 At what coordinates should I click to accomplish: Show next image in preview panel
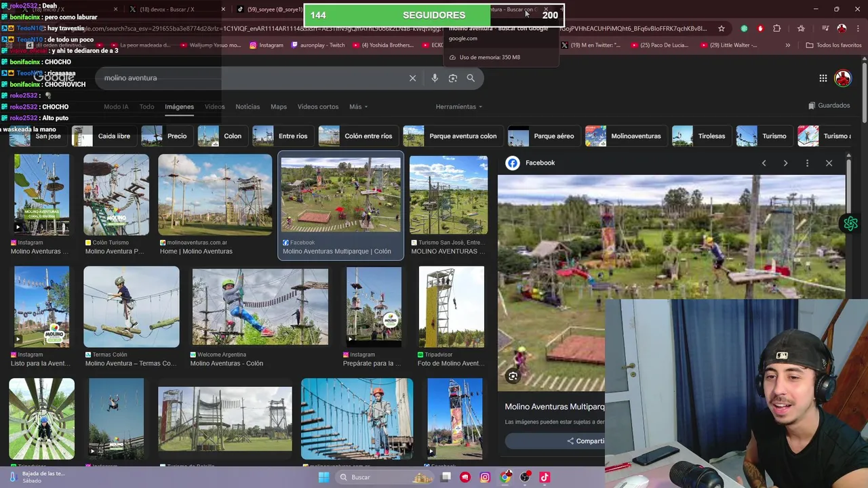tap(785, 163)
